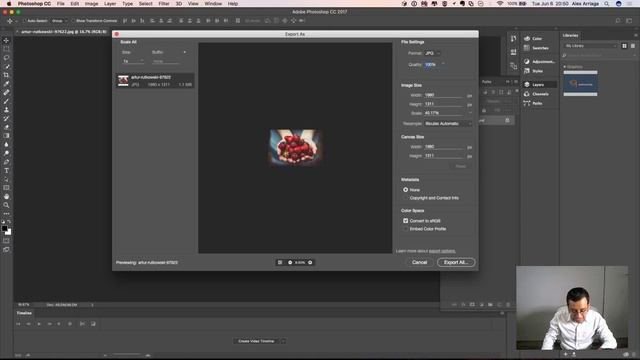The image size is (640, 360).
Task: Select the Crop tool
Action: pos(6,75)
